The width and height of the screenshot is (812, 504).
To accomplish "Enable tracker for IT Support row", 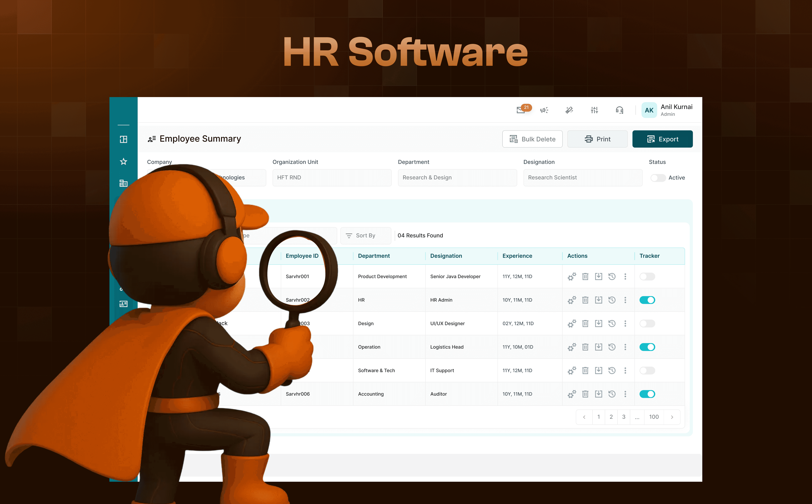I will coord(647,370).
